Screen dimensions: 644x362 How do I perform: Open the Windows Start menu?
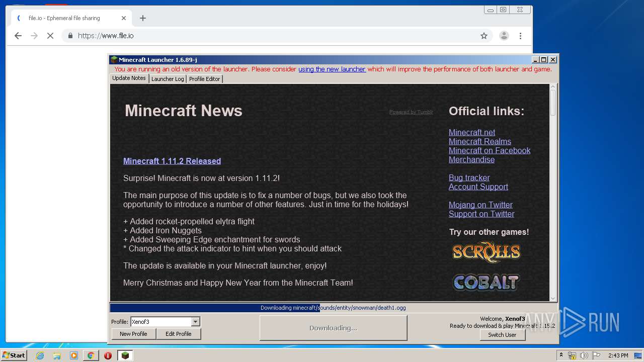[x=14, y=355]
